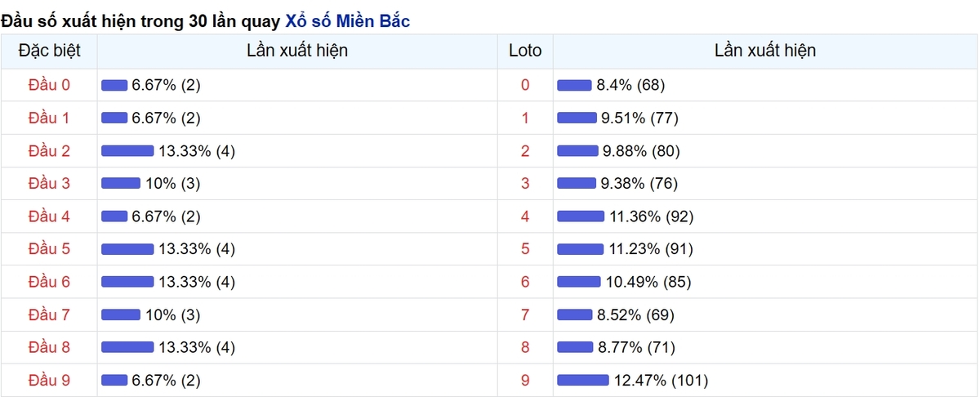Select the Đầu 2 row label
980x397 pixels.
pos(49,150)
